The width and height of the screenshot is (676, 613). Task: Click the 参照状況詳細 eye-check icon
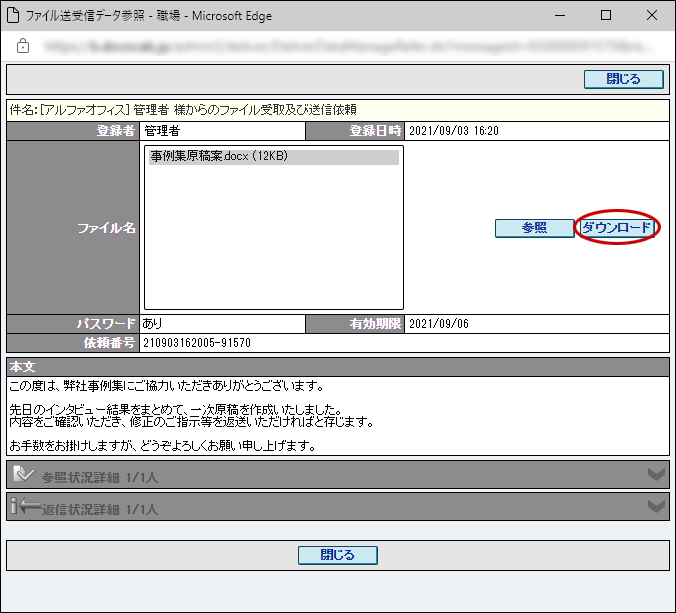click(x=23, y=476)
